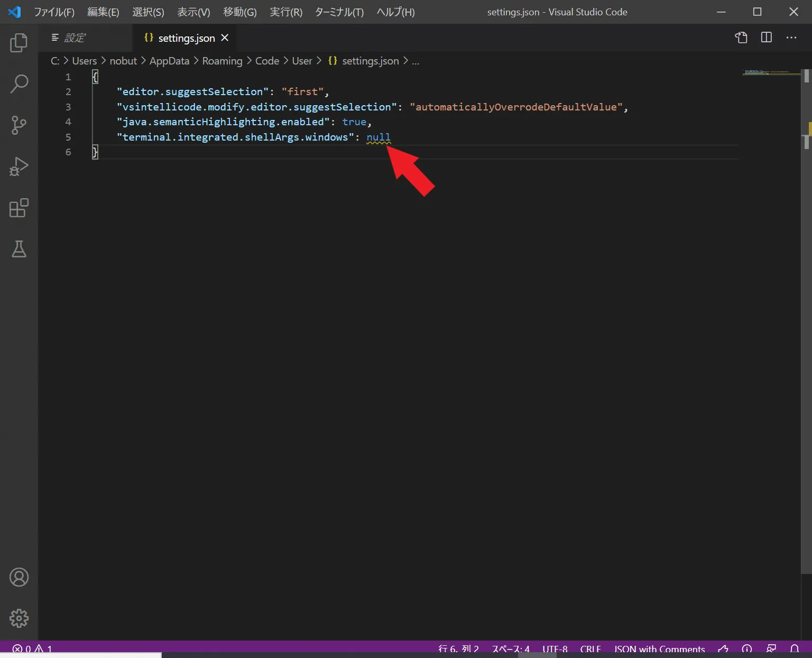This screenshot has height=658, width=812.
Task: Open the 表示(V) menu
Action: (193, 12)
